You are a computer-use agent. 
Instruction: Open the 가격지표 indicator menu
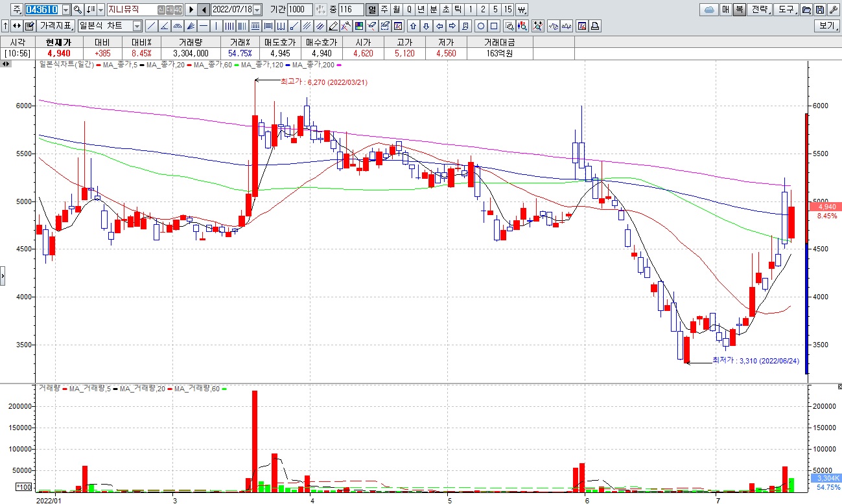(x=56, y=26)
